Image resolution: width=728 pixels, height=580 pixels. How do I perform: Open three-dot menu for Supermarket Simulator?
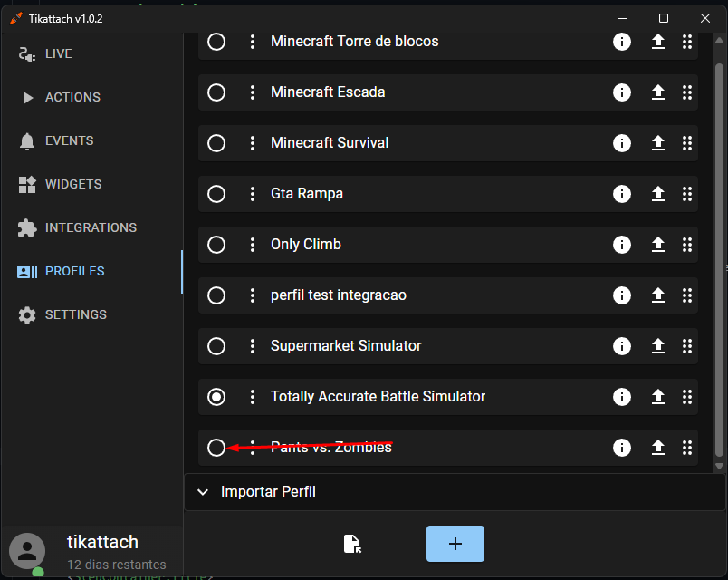(252, 346)
